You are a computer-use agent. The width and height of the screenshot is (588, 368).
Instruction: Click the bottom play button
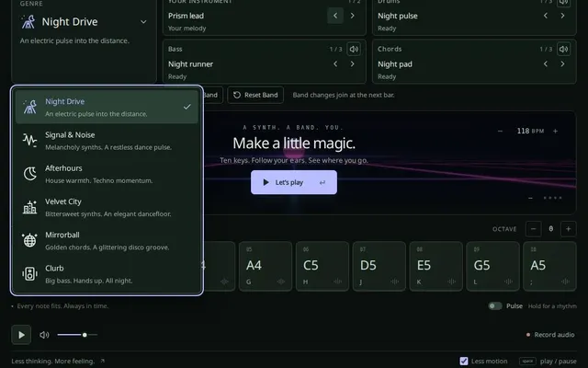tap(21, 335)
